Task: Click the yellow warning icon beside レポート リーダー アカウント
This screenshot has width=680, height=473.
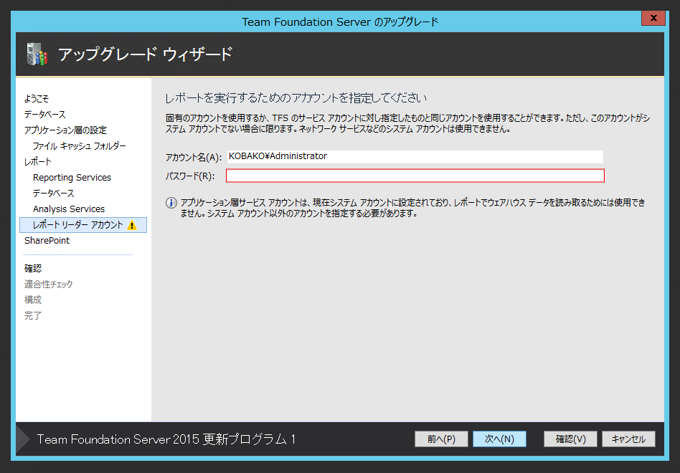Action: [132, 225]
